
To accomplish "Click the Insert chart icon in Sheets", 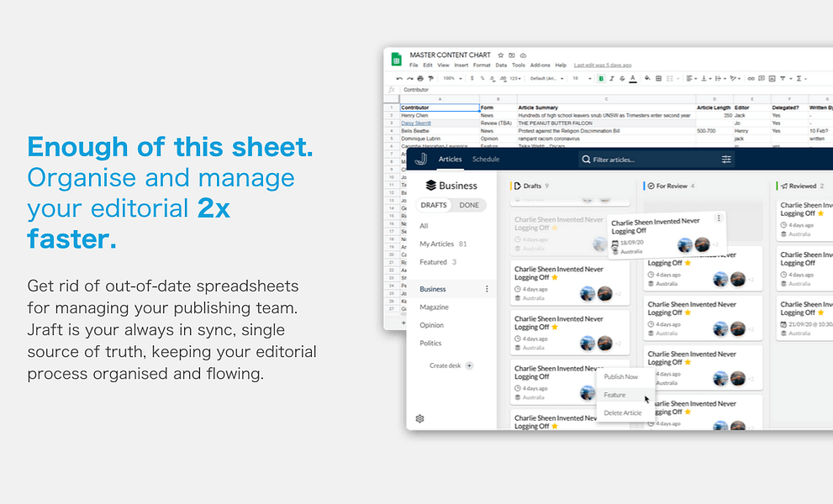I will click(772, 78).
